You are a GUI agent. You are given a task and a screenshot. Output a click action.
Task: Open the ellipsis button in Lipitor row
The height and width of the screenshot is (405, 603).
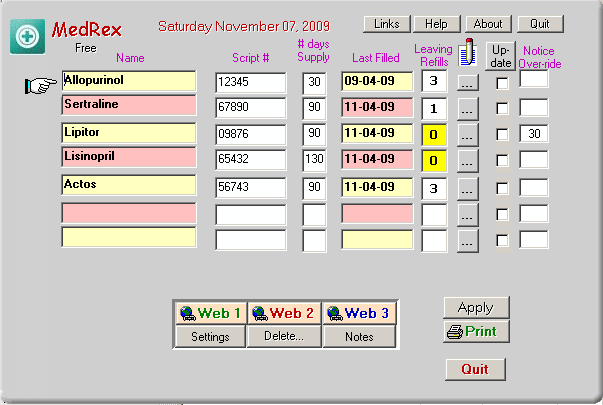tap(468, 135)
